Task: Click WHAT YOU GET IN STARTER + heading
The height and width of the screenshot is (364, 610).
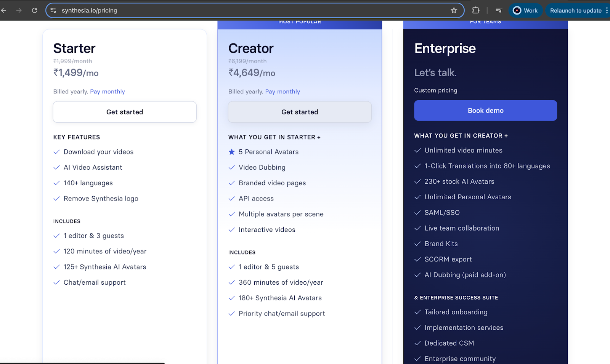Action: point(274,137)
